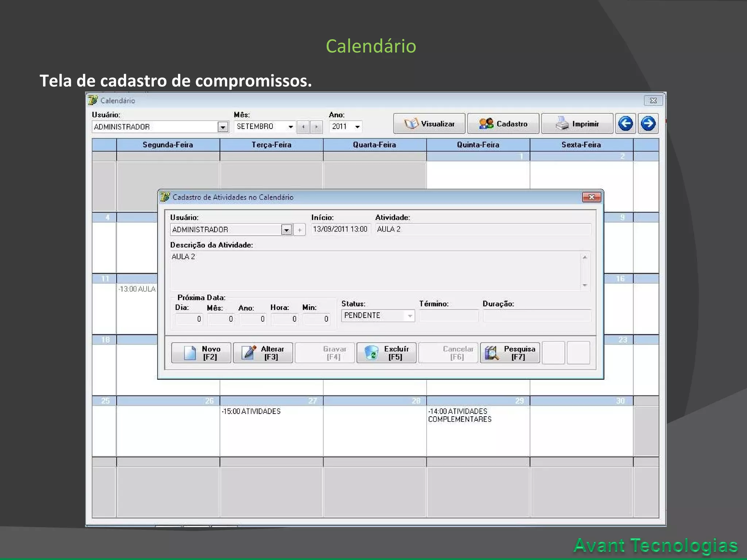The height and width of the screenshot is (560, 747).
Task: Click previous month small arrow button
Action: pos(303,127)
